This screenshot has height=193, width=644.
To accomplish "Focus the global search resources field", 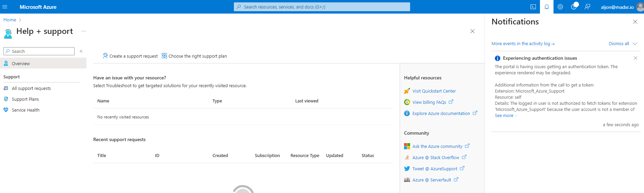I will tap(322, 7).
